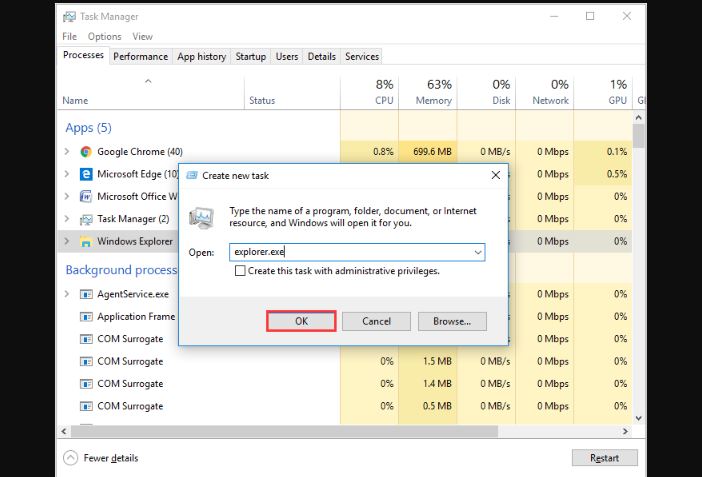Viewport: 702px width, 477px height.
Task: Sort by the Status column header
Action: (x=292, y=93)
